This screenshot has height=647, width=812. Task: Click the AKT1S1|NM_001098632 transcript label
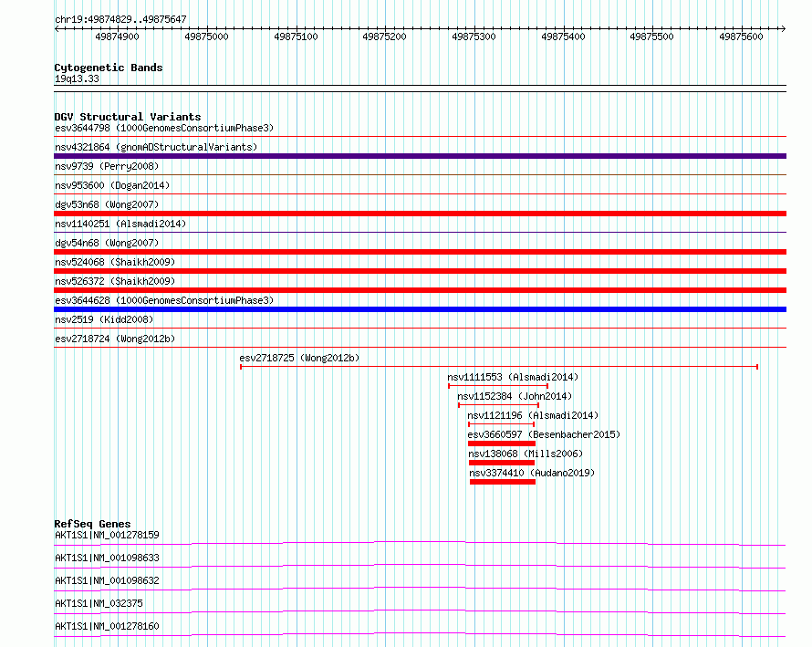pos(107,580)
